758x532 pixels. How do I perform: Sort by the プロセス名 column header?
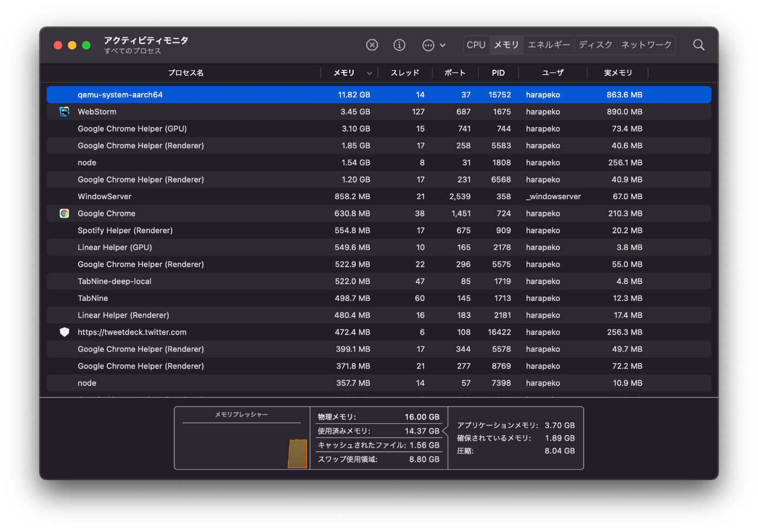coord(186,73)
